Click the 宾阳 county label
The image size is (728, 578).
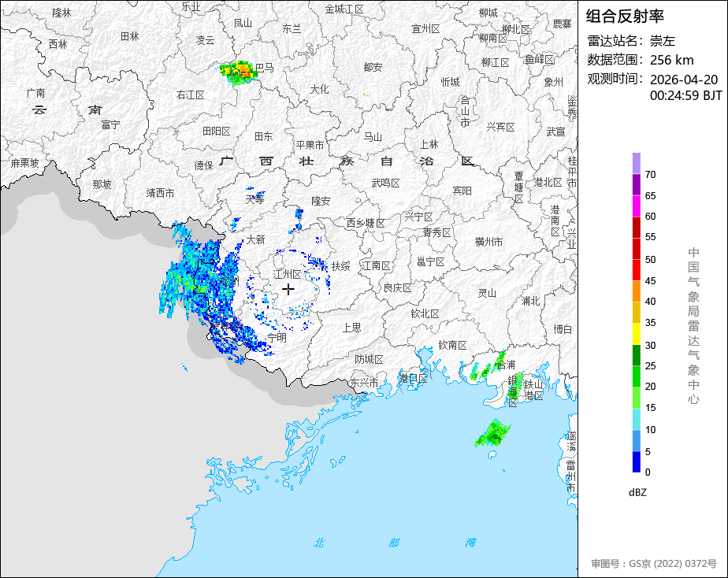[x=462, y=191]
